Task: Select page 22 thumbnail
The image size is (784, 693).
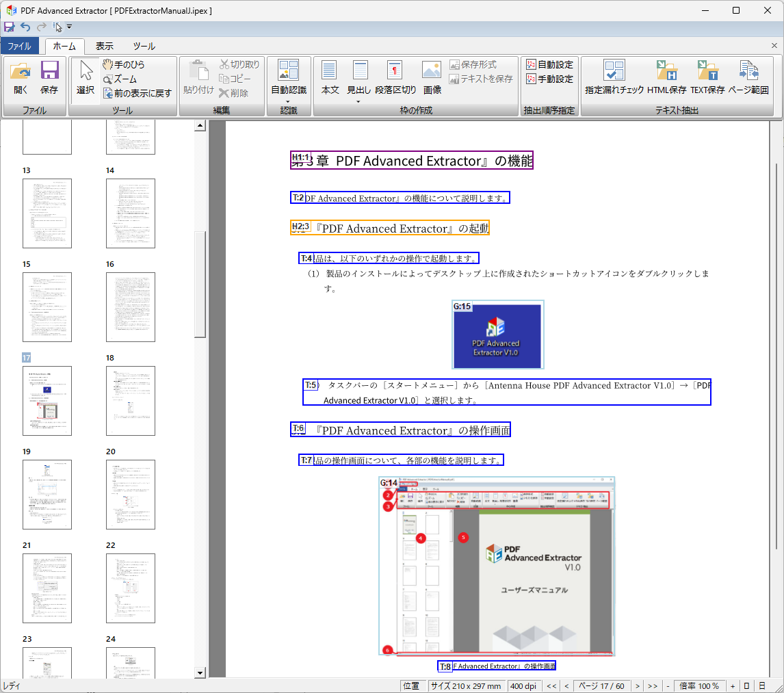Action: tap(131, 588)
